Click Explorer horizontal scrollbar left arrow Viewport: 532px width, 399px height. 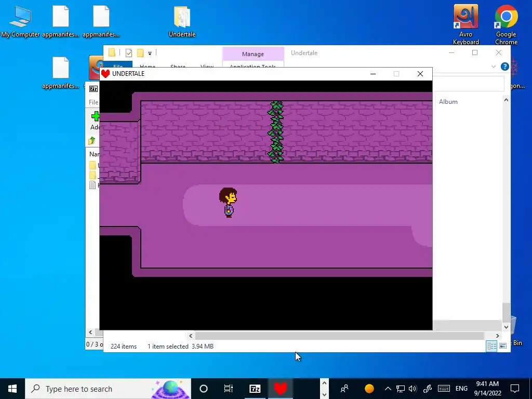tap(191, 336)
